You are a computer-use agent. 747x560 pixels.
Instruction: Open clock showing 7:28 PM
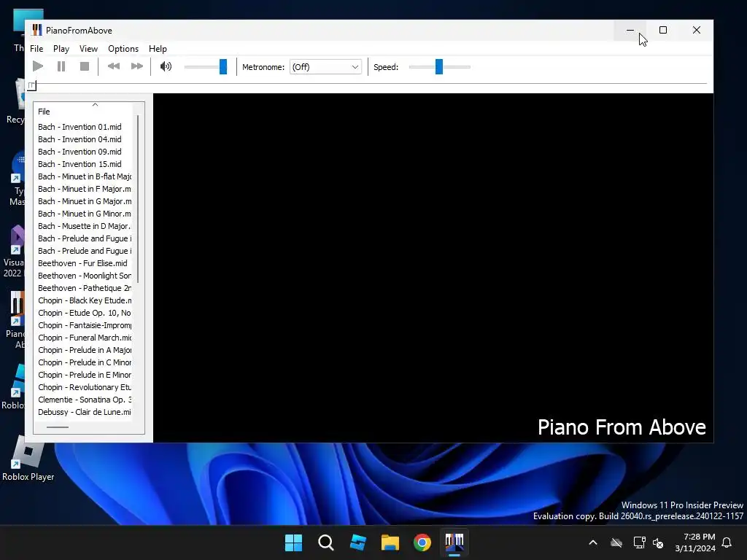695,542
